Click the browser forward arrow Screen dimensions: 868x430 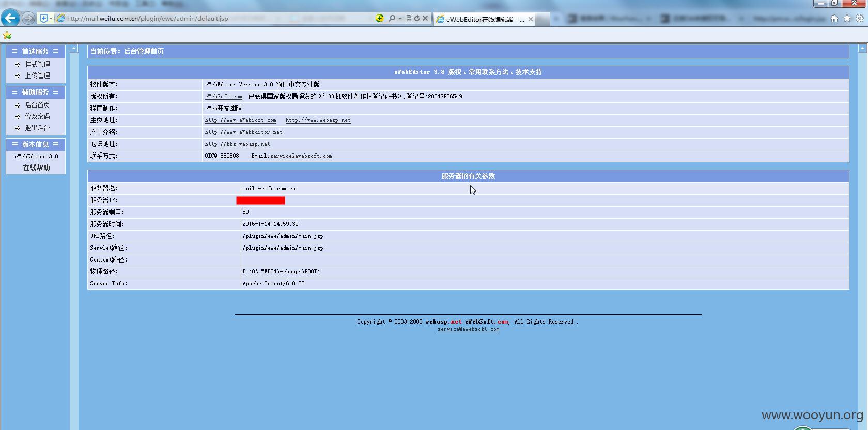28,18
